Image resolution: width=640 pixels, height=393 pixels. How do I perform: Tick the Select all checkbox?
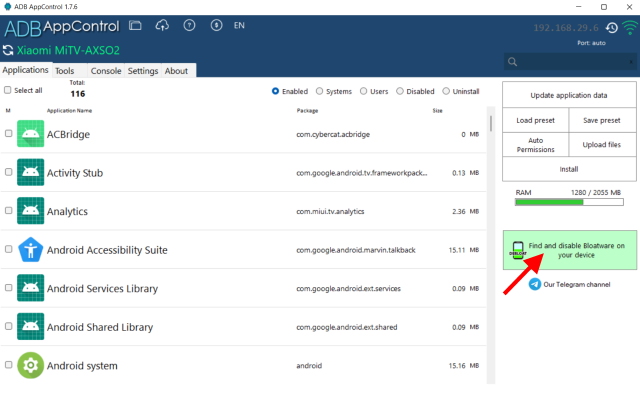[7, 90]
